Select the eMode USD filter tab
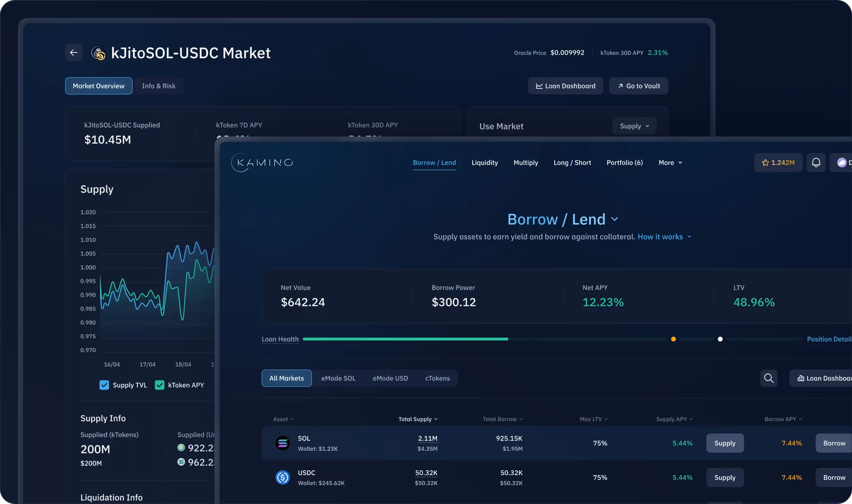The image size is (852, 504). point(390,378)
